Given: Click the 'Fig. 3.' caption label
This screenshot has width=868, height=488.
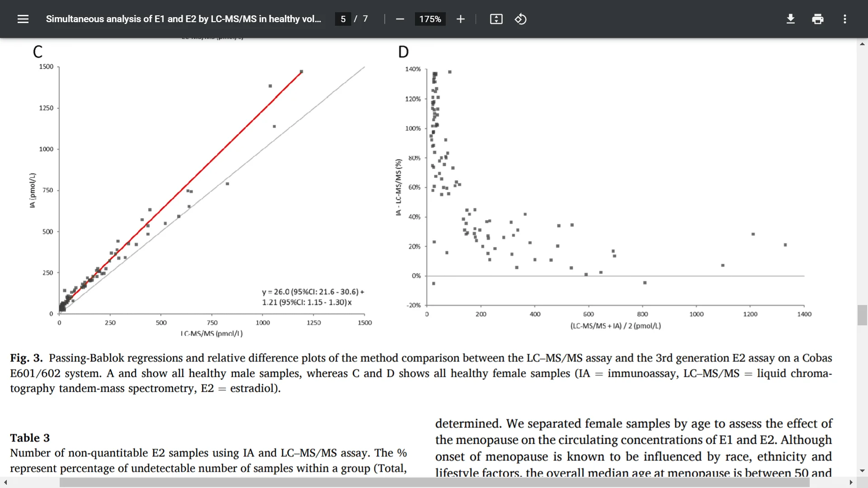Looking at the screenshot, I should (x=26, y=358).
